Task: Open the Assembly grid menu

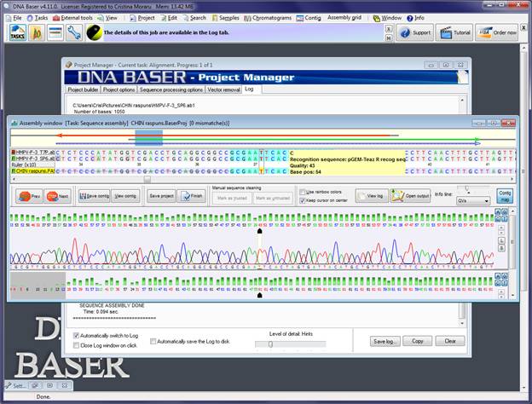Action: [x=344, y=17]
